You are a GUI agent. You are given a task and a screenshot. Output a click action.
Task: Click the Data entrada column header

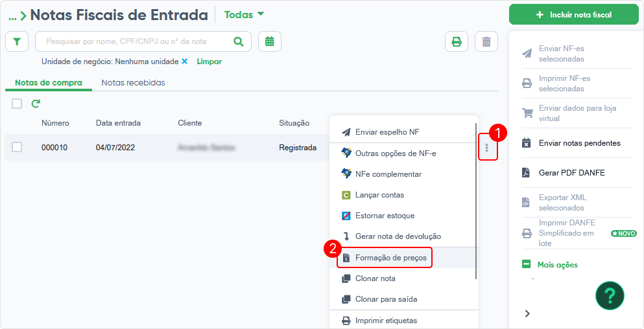point(118,123)
